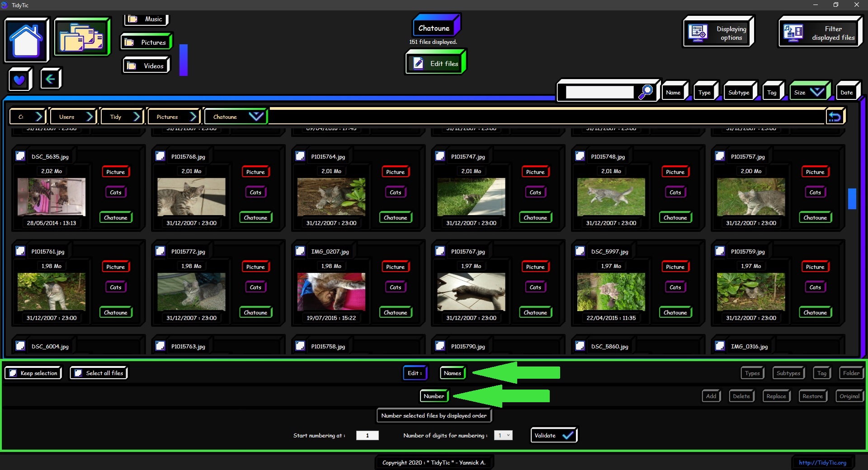
Task: Click Chatoune tag on P1015761.jpg
Action: click(x=116, y=312)
